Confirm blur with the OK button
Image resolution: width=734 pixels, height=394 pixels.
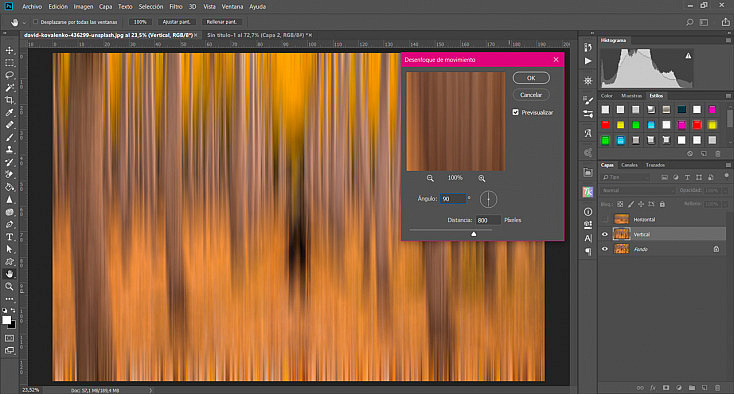click(531, 78)
